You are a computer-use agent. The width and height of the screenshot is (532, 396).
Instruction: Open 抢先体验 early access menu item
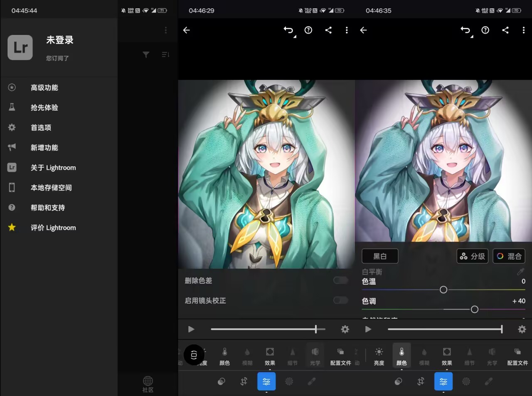[59, 108]
